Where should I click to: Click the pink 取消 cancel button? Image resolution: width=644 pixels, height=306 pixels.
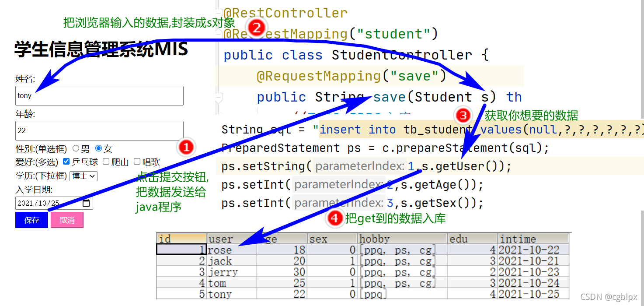[67, 220]
